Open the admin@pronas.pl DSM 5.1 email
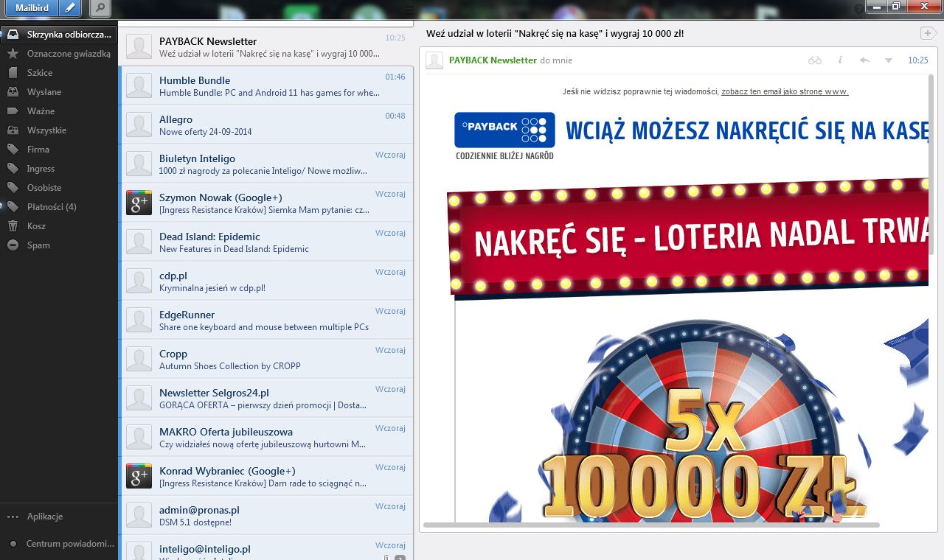This screenshot has width=944, height=560. 266,515
